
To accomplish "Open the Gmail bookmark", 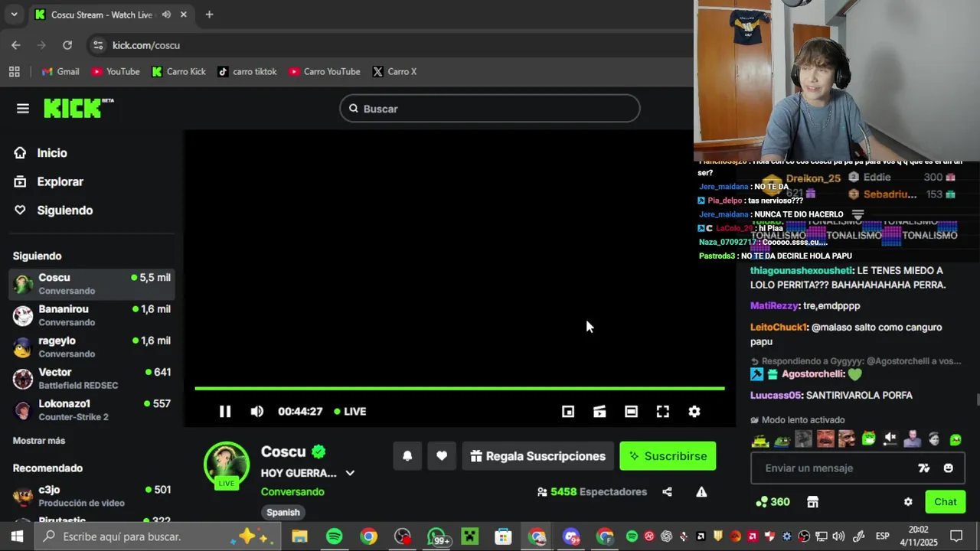I will (60, 72).
